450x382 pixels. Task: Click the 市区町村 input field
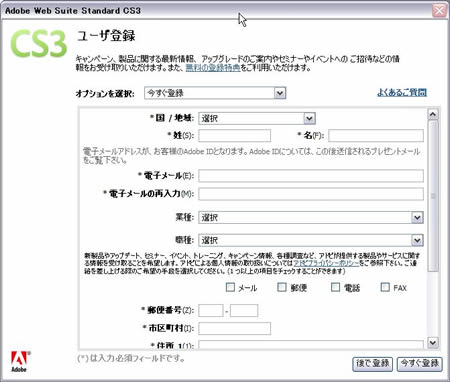[235, 329]
